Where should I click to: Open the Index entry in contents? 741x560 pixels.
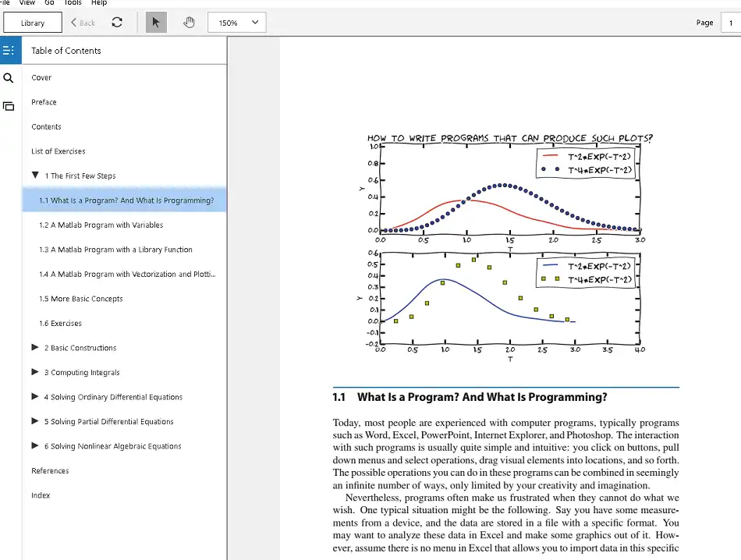pyautogui.click(x=41, y=495)
